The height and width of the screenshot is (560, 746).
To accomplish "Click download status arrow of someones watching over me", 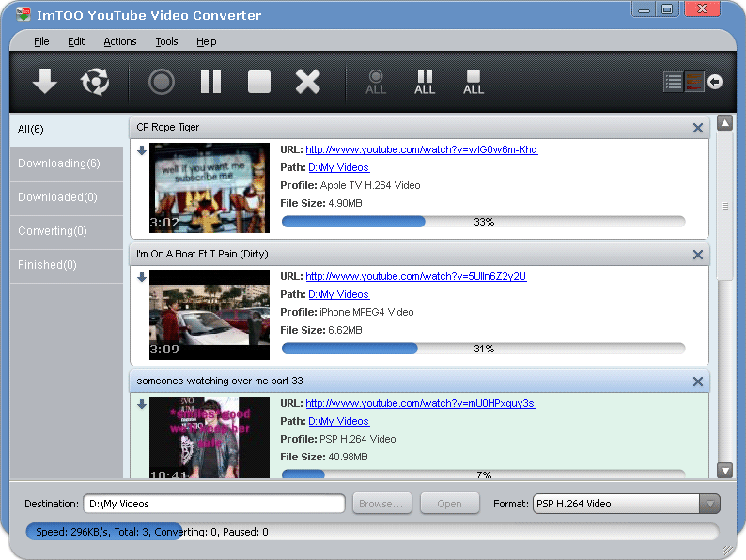I will coord(142,404).
